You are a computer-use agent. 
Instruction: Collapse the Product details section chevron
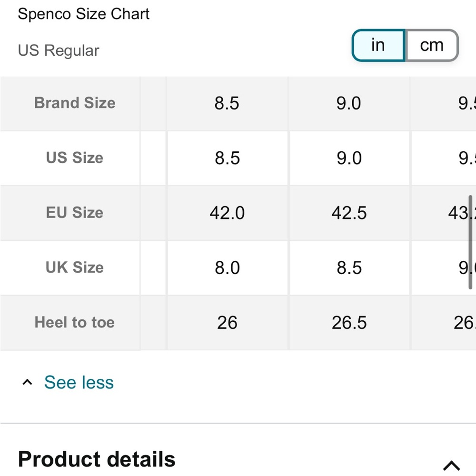point(451,465)
